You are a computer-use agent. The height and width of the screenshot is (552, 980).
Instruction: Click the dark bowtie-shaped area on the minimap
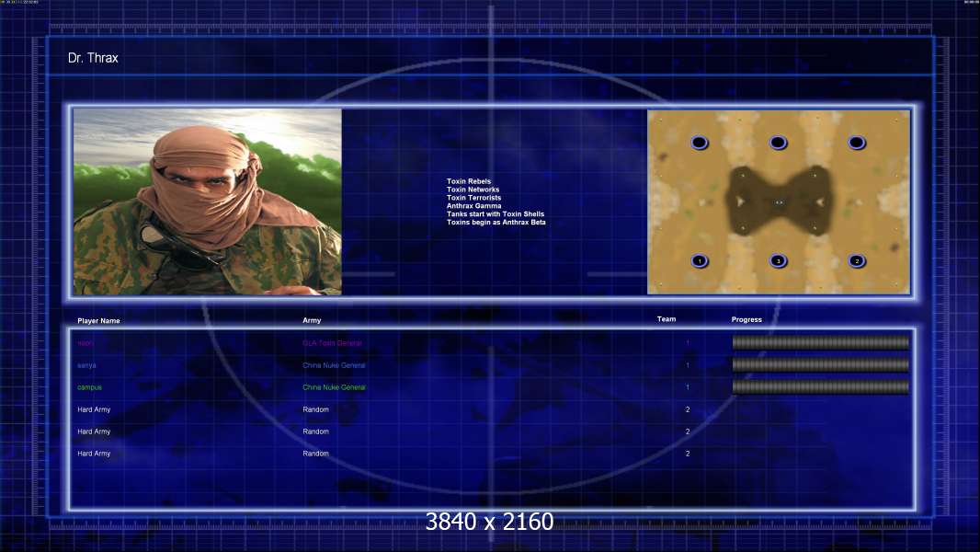(778, 201)
